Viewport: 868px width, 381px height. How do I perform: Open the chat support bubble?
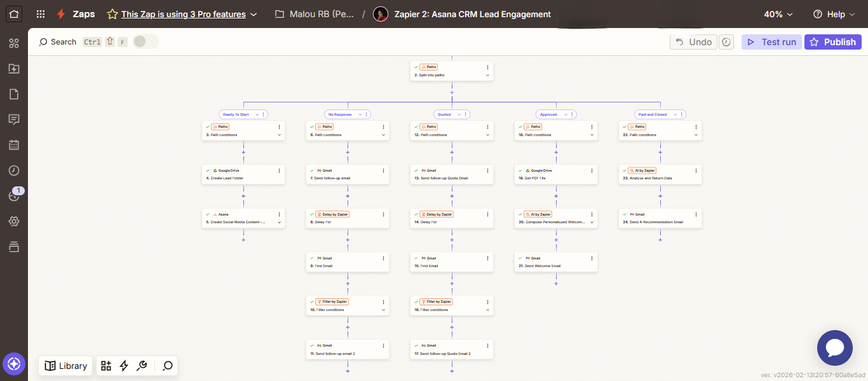[834, 348]
